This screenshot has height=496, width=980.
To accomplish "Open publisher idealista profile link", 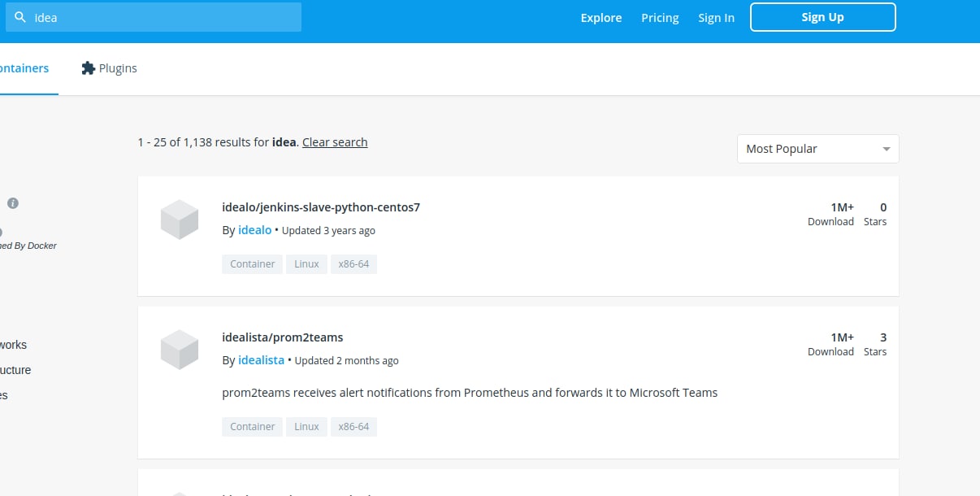I will [x=261, y=360].
